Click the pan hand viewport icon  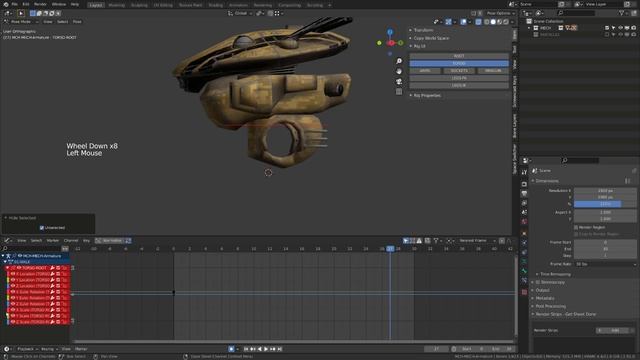[399, 71]
